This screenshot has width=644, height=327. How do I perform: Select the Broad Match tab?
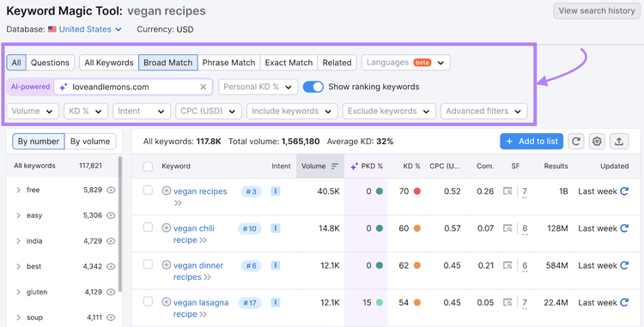[x=168, y=63]
